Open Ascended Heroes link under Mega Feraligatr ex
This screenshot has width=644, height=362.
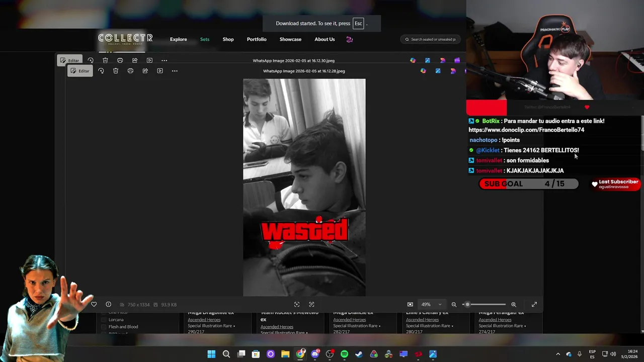(x=495, y=320)
